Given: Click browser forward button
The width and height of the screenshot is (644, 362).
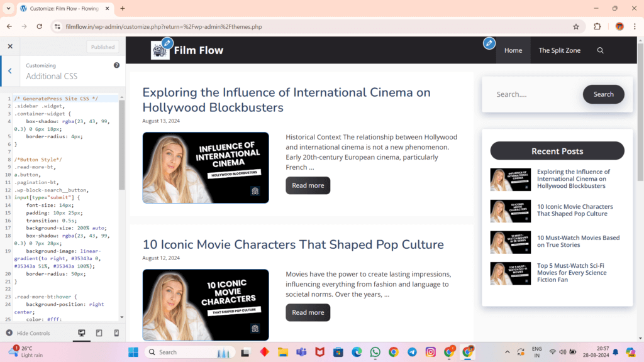Looking at the screenshot, I should (x=25, y=26).
